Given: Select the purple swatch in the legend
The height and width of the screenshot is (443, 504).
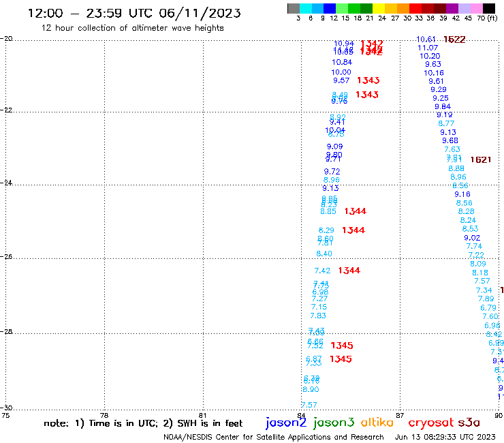Looking at the screenshot, I should point(452,8).
